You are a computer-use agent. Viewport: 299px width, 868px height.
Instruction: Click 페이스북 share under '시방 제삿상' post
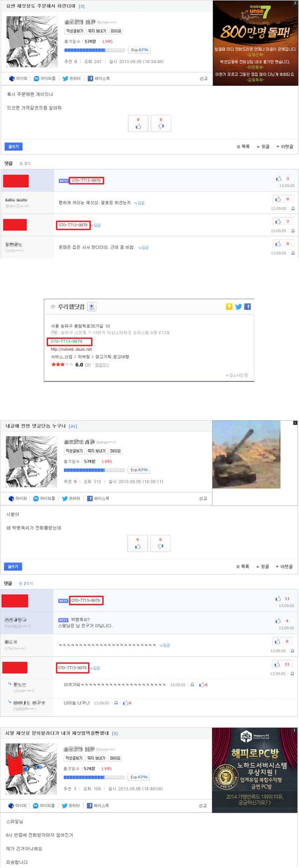click(98, 806)
